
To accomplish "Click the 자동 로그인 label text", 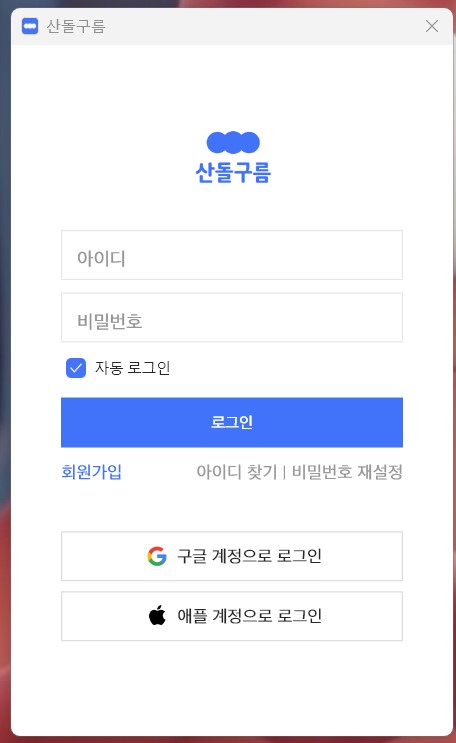I will click(x=133, y=368).
